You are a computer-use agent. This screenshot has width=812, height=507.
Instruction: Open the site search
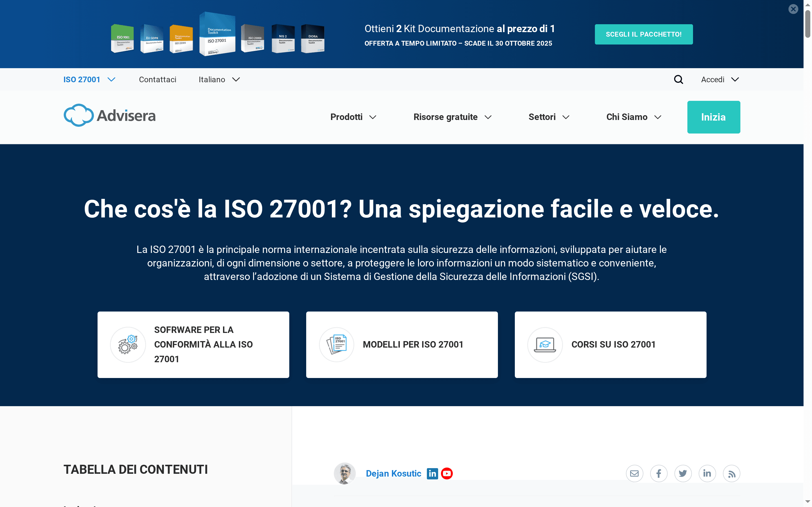click(678, 79)
